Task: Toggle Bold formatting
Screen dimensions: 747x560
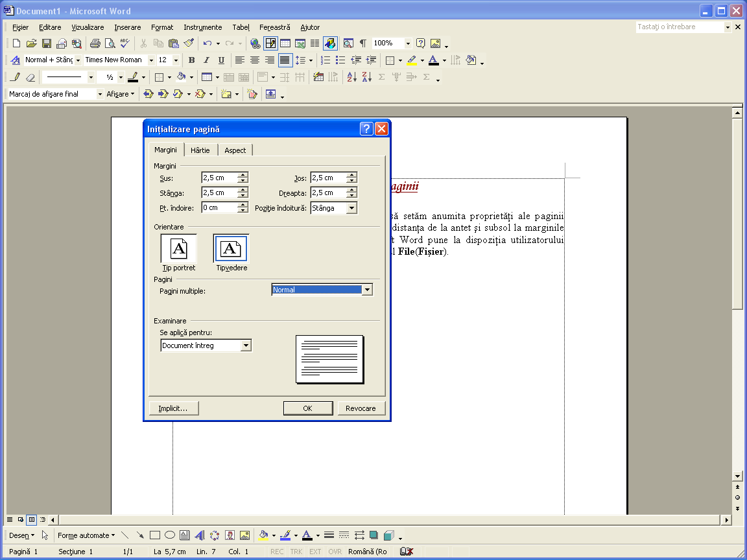Action: pos(191,60)
